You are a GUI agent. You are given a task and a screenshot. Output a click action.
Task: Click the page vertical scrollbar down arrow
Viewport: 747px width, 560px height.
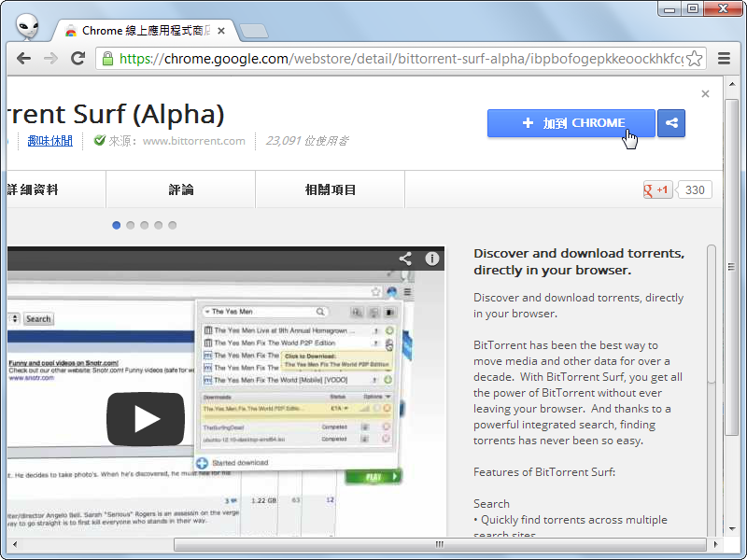[732, 528]
